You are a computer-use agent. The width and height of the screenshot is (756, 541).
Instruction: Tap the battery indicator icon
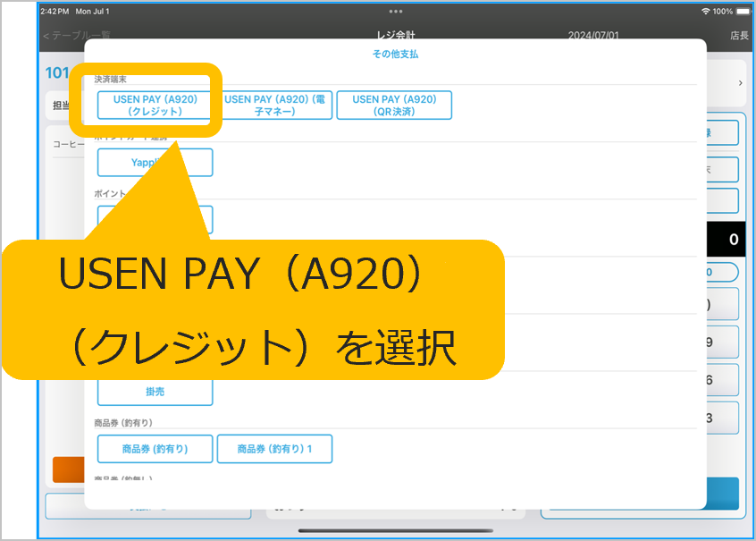point(743,11)
